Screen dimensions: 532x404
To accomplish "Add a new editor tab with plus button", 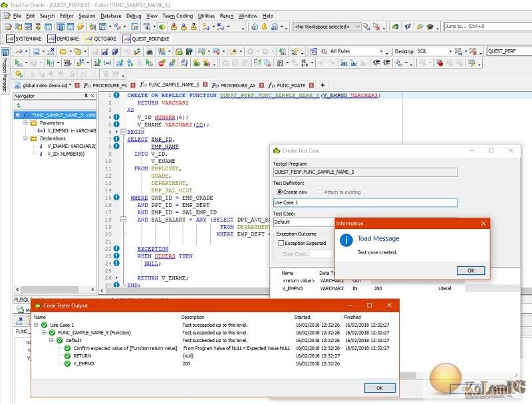I will tap(323, 85).
